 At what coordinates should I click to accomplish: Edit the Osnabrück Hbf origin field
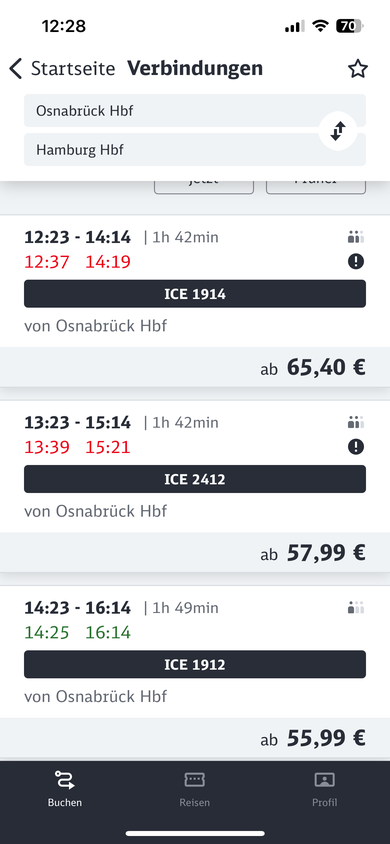(195, 110)
